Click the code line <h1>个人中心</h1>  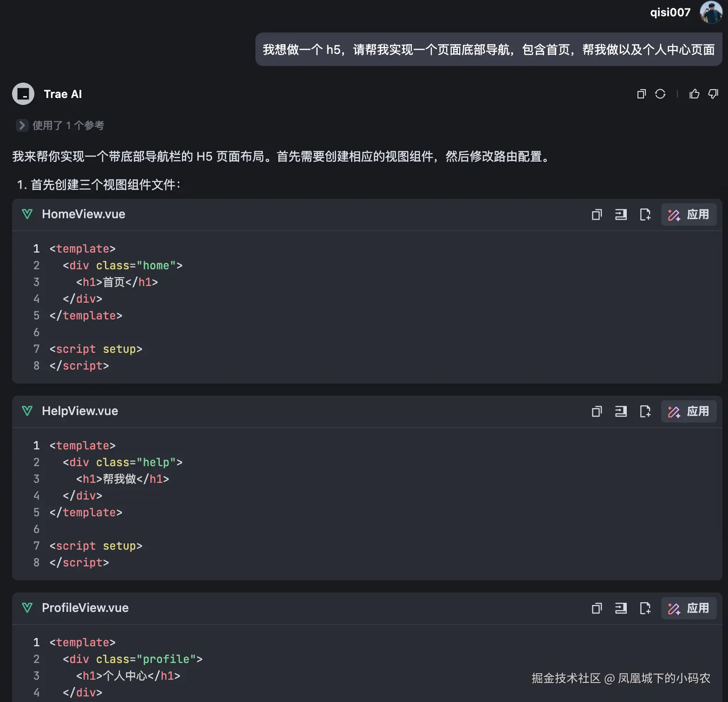pos(128,676)
